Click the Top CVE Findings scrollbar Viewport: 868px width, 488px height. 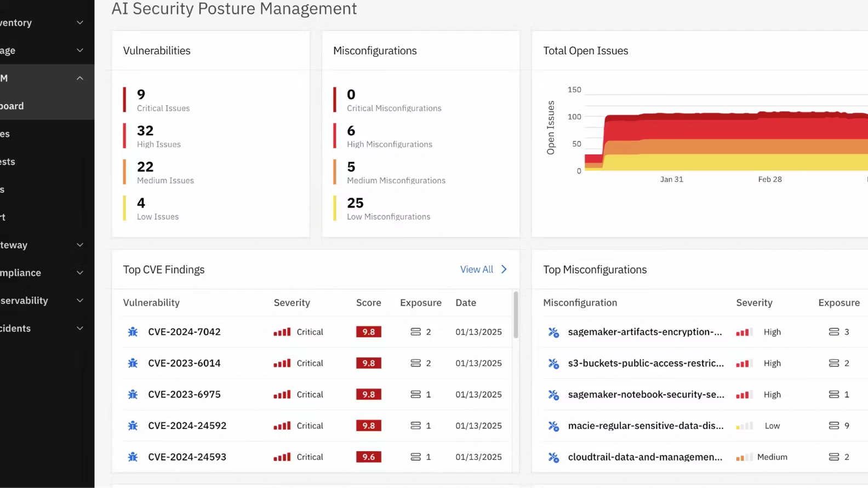click(515, 315)
